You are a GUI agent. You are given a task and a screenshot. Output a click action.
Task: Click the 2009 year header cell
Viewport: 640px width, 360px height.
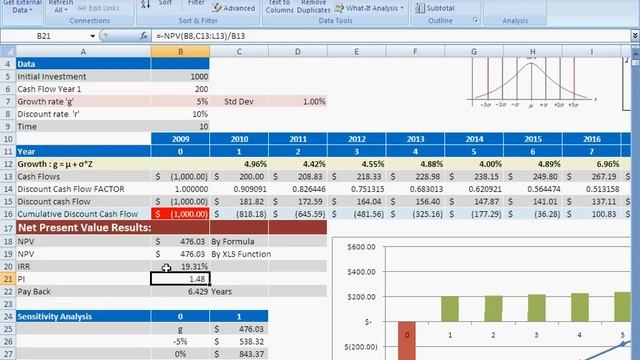pos(180,139)
